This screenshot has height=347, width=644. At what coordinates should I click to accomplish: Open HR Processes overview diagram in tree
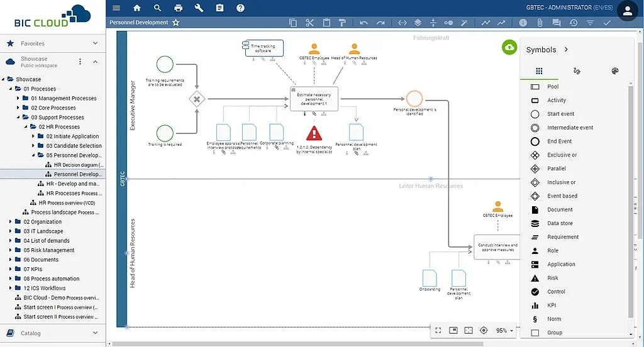point(72,193)
